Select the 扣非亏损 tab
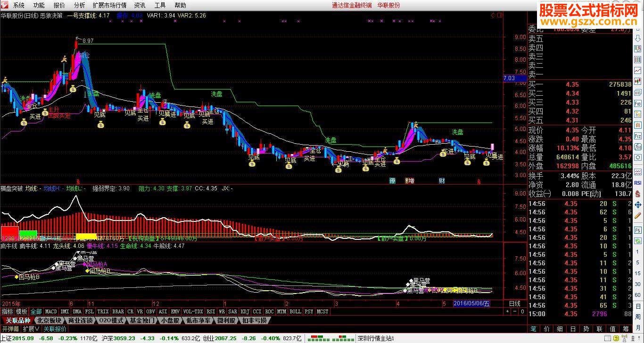 [x=254, y=320]
